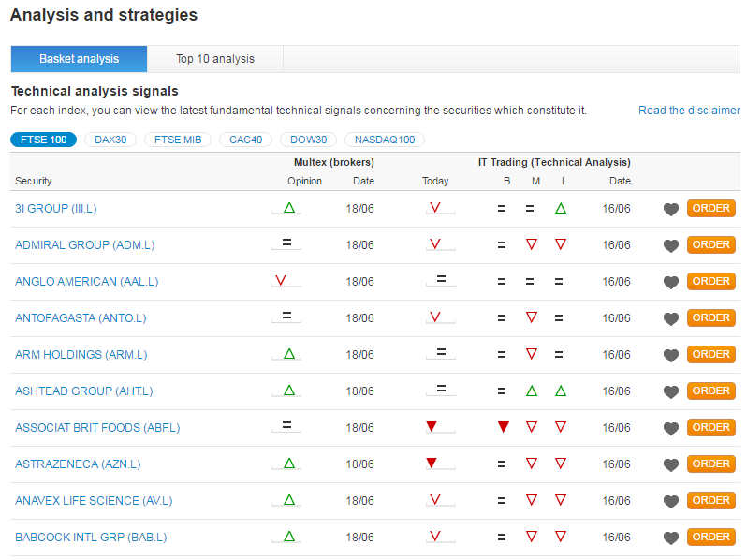Add ASSOCIAT BRIT FOODS heart favorite
Viewport: 747px width, 560px height.
[x=671, y=429]
